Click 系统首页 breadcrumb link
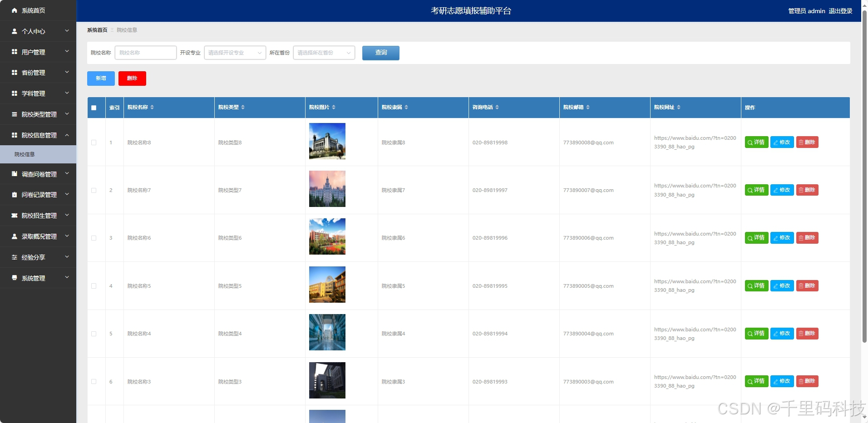This screenshot has width=868, height=423. 97,30
